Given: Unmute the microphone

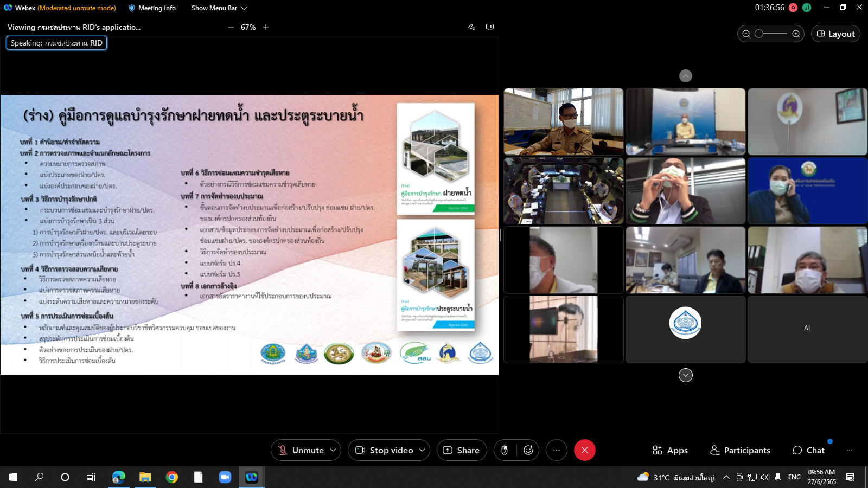Looking at the screenshot, I should click(302, 450).
